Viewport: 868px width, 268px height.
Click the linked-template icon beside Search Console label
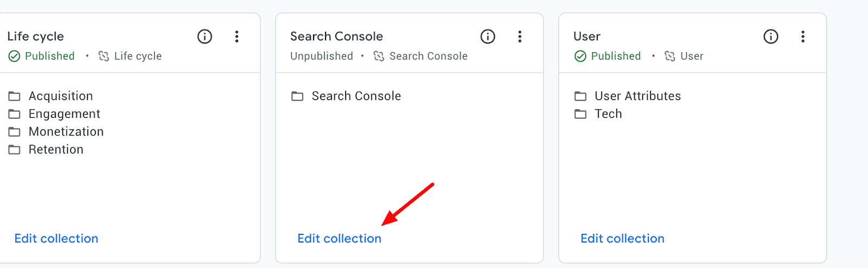click(379, 56)
